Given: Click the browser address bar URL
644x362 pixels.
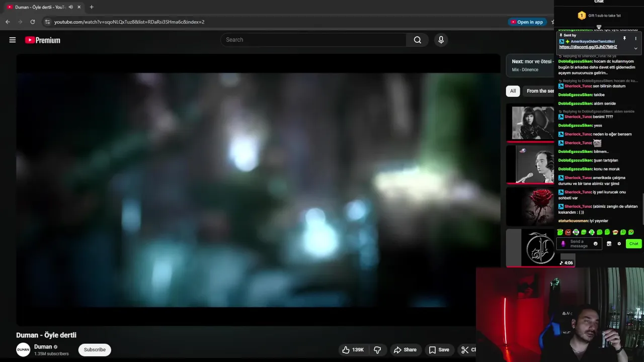Looking at the screenshot, I should click(129, 22).
